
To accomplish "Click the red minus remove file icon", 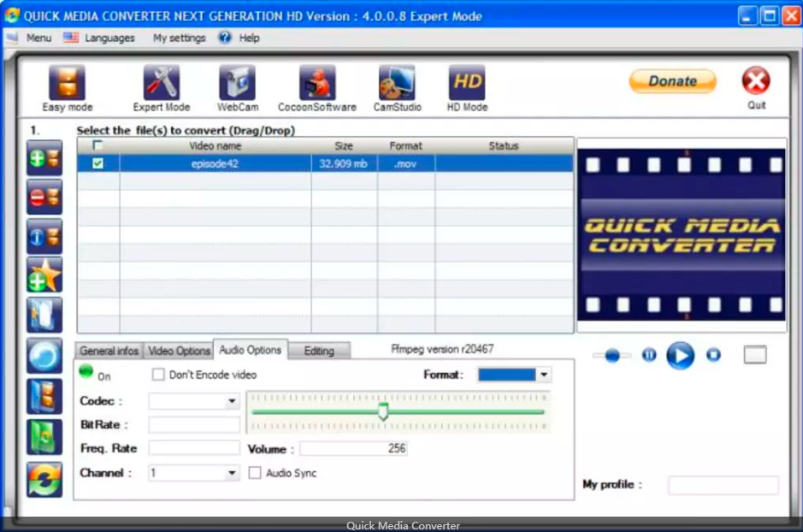I will coord(44,198).
